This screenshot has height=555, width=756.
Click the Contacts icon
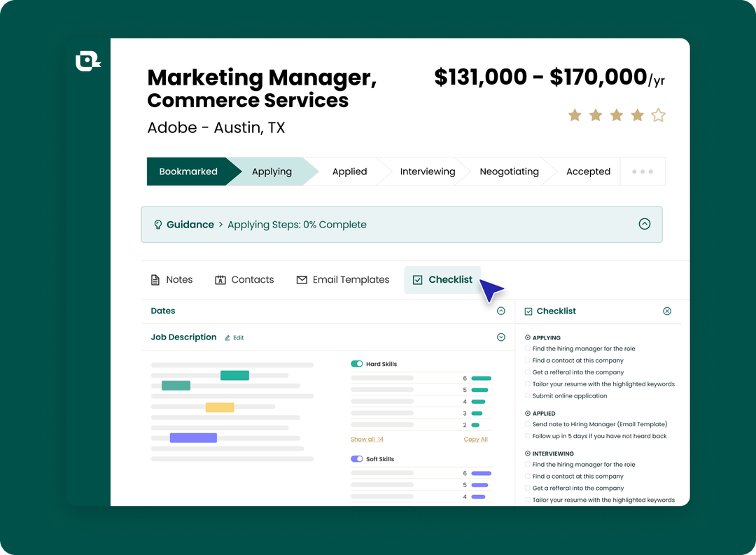[219, 279]
